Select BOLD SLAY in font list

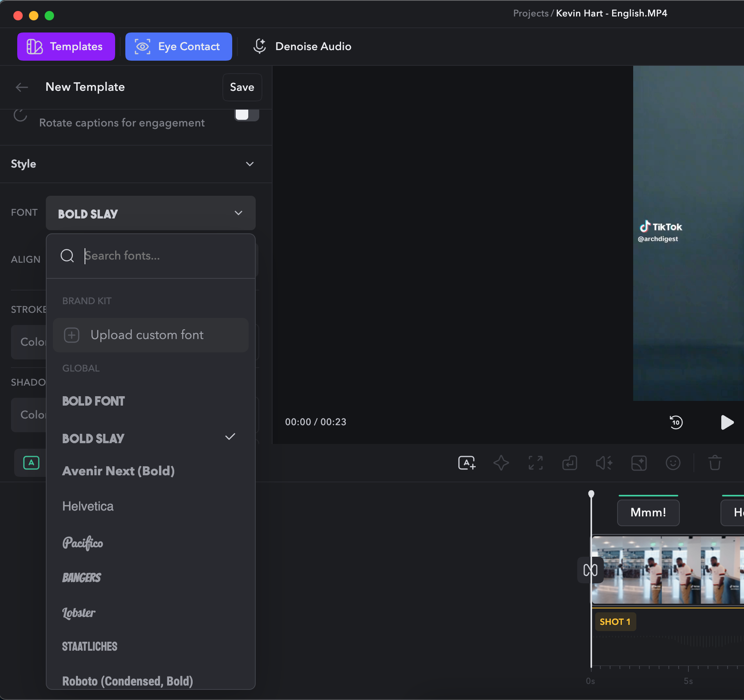[x=151, y=438]
